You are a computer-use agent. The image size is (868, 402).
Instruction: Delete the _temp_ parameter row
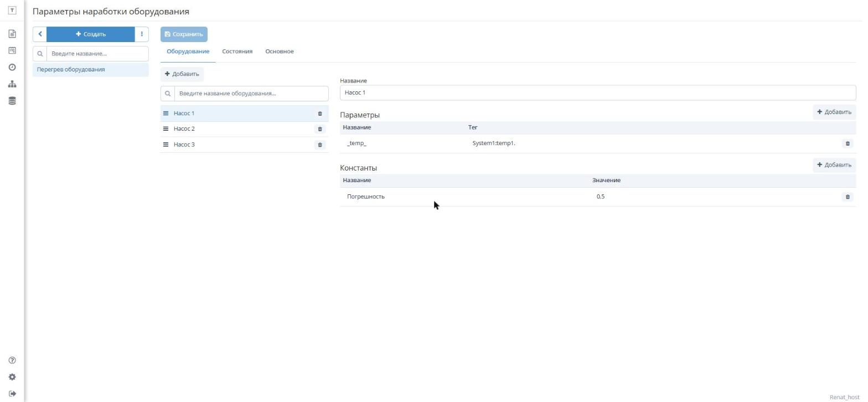(x=848, y=143)
